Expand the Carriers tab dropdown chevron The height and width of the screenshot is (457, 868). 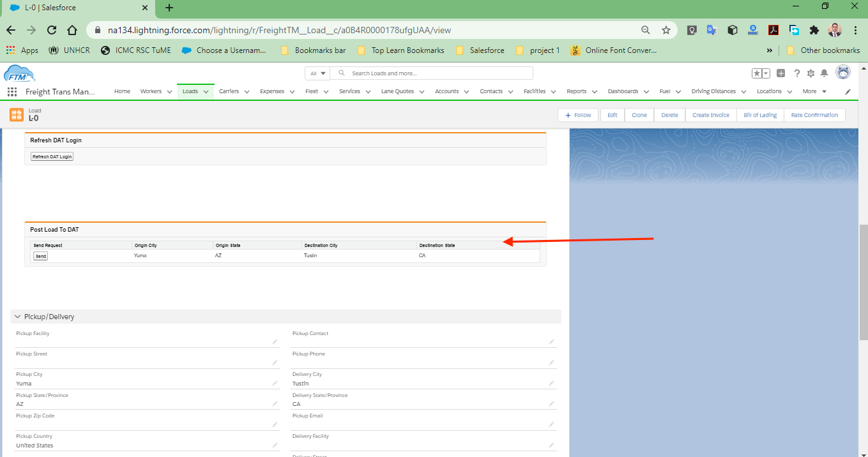(247, 92)
